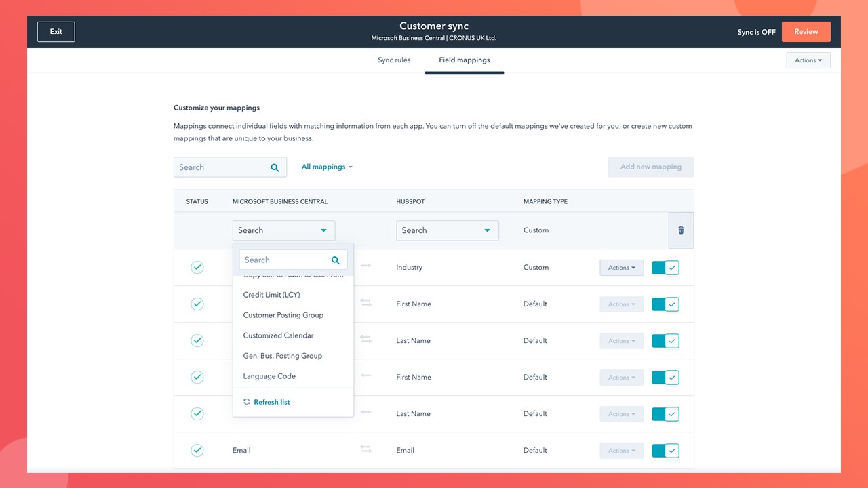This screenshot has height=488, width=868.
Task: Toggle the one-way left-arrow First Name mapping switch
Action: (x=665, y=378)
